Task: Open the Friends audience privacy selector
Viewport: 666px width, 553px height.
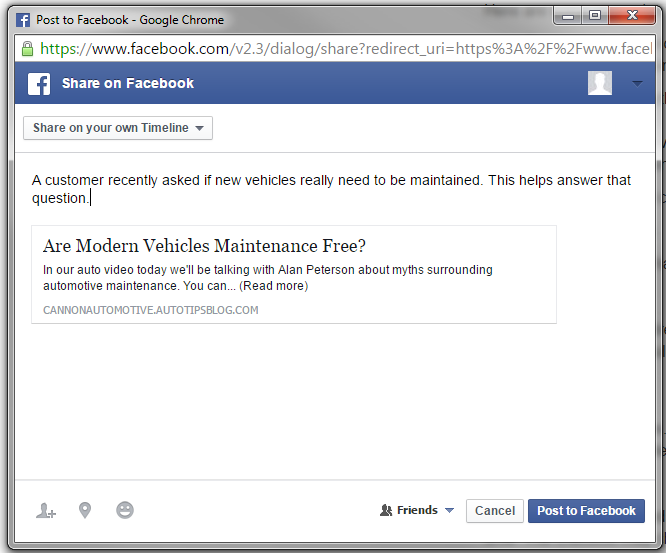Action: 417,510
